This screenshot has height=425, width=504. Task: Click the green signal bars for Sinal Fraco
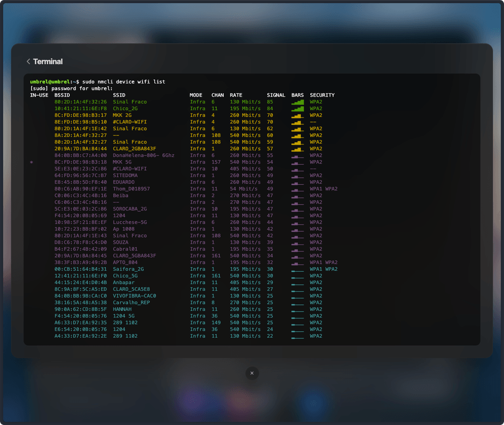pos(297,102)
